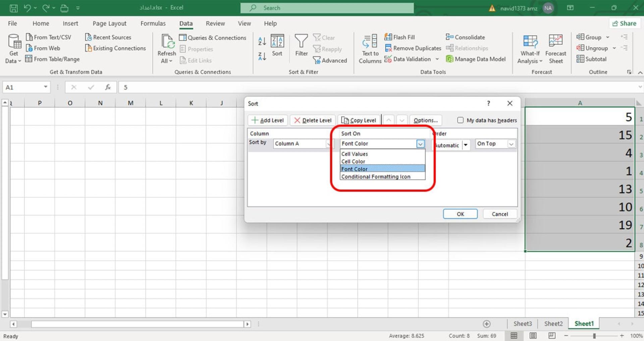Click the Name Box showing A1

[x=26, y=87]
